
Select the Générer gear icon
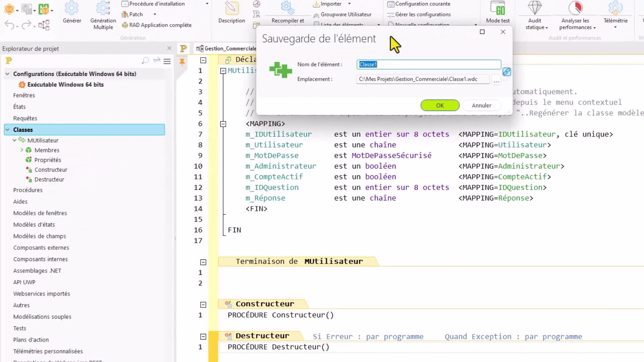pos(72,9)
